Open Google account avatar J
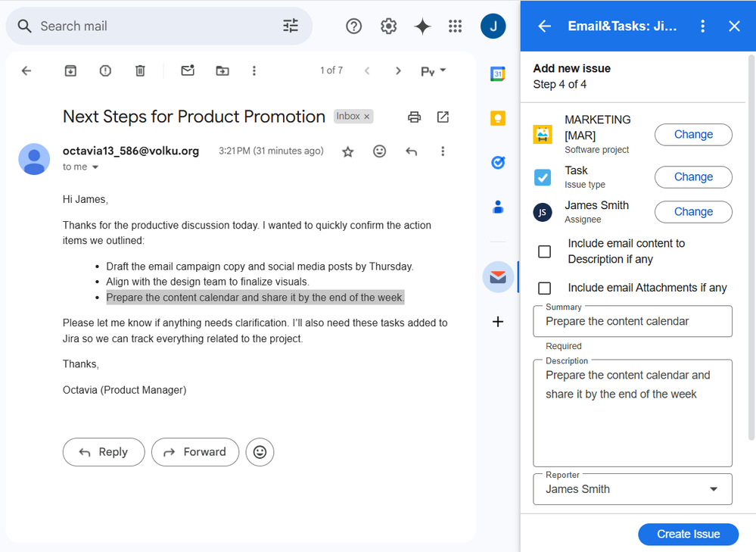The height and width of the screenshot is (552, 756). pos(493,26)
